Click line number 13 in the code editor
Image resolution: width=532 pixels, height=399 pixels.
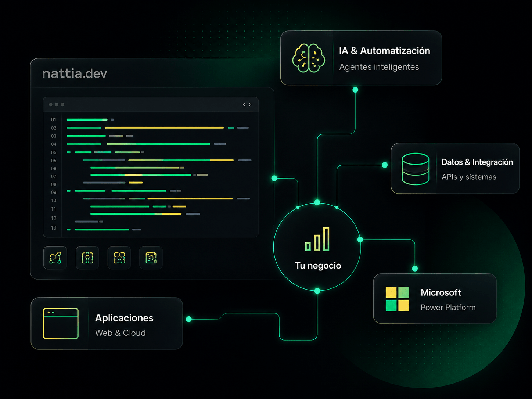tap(54, 228)
